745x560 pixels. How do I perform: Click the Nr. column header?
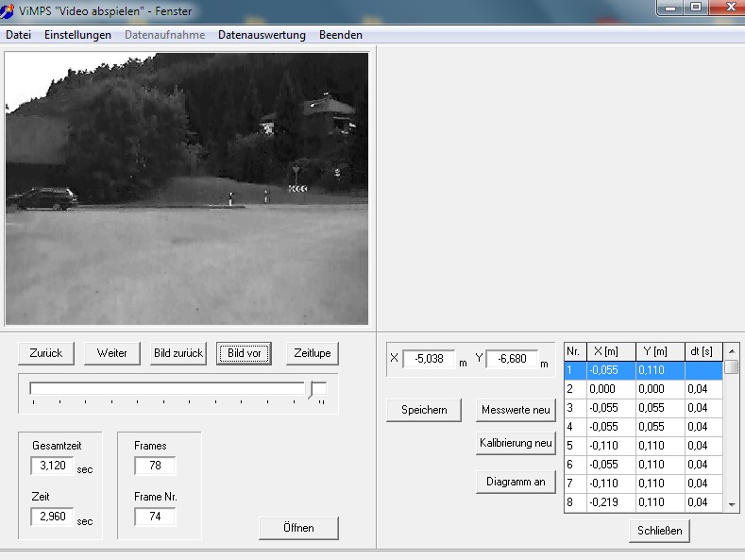click(575, 352)
